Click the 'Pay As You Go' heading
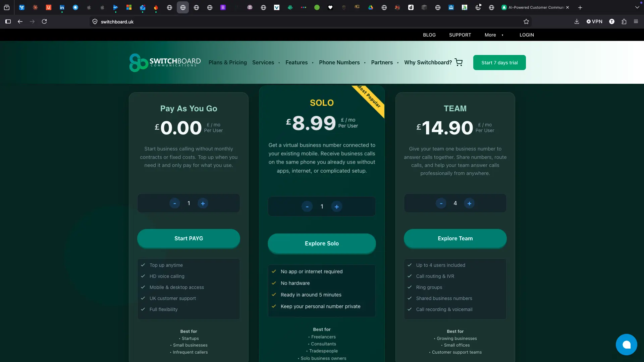This screenshot has height=362, width=644. click(x=189, y=108)
